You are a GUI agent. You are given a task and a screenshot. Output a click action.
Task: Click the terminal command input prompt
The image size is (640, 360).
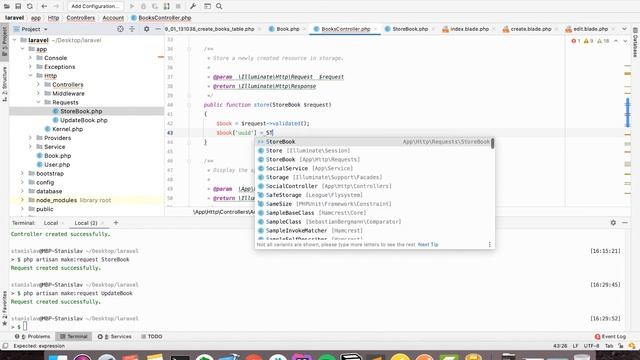[25, 327]
